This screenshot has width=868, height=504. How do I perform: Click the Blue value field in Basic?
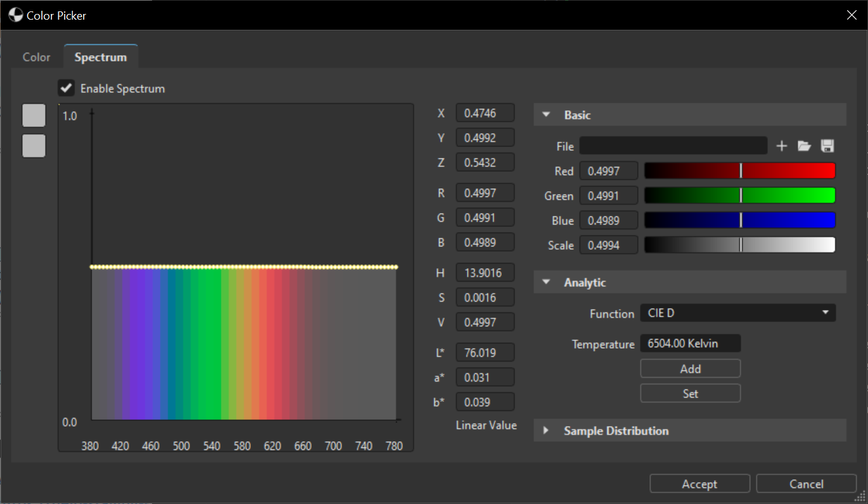click(x=610, y=221)
